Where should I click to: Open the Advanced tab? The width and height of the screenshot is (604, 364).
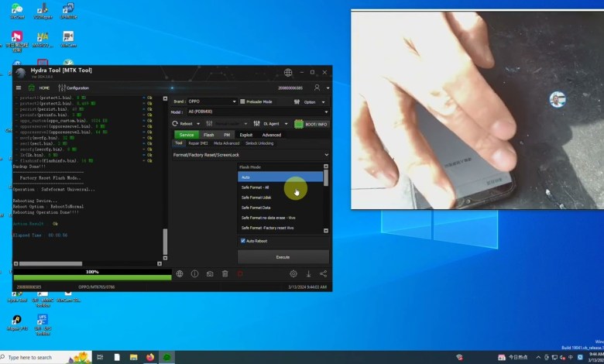[x=272, y=135]
